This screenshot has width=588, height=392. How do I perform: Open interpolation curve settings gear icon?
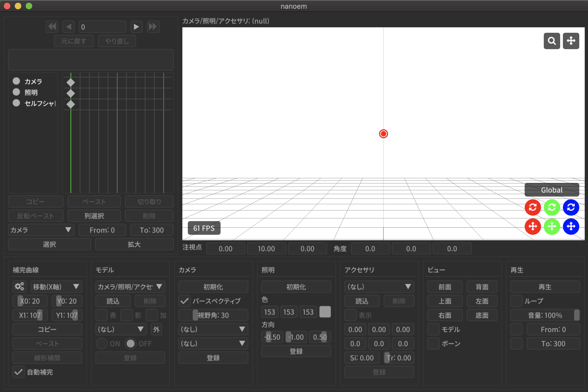[x=19, y=287]
